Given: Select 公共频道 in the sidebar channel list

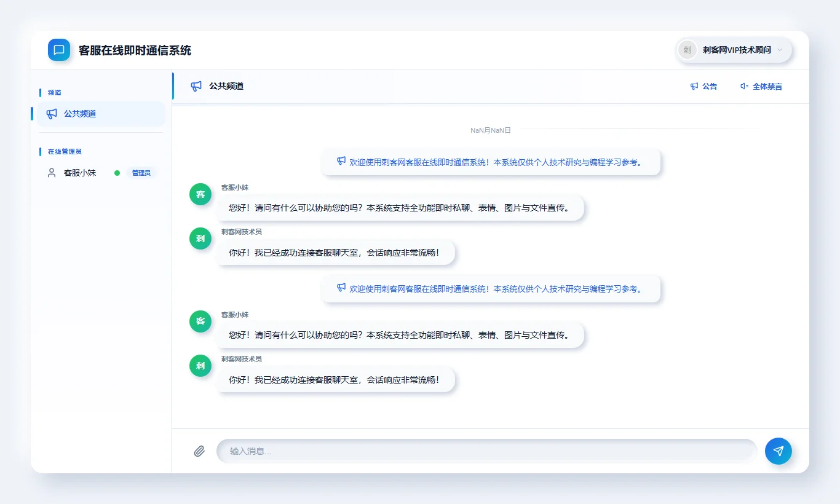Looking at the screenshot, I should [101, 114].
